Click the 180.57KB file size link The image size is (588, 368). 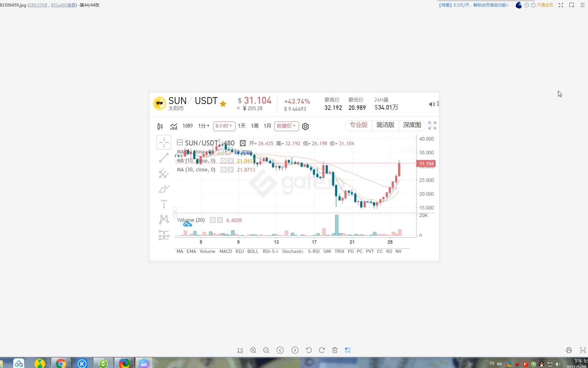tap(38, 5)
